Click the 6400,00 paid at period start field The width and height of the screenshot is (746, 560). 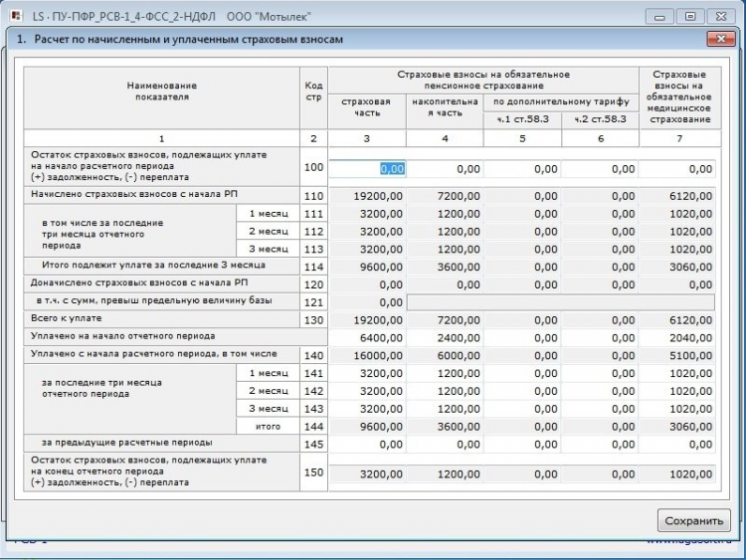(367, 337)
